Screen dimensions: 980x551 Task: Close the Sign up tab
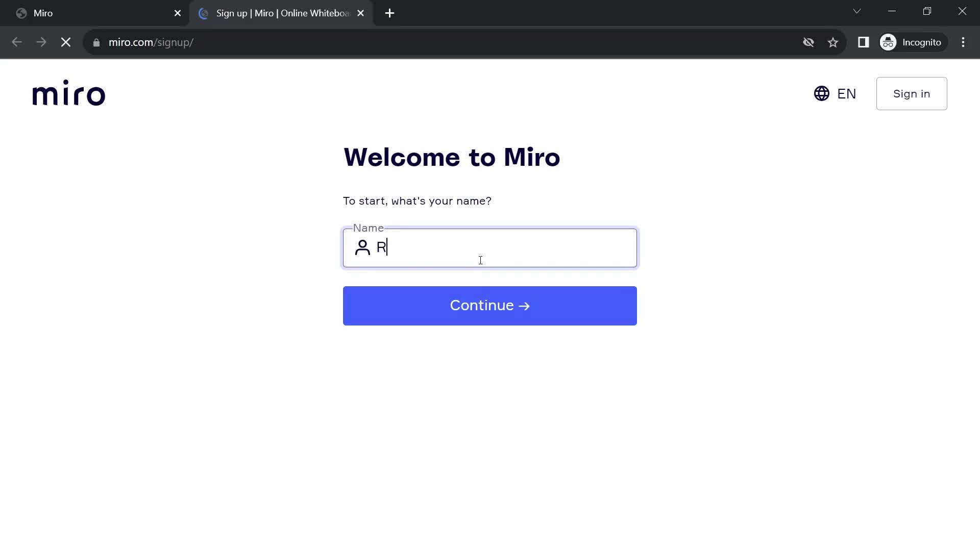(360, 13)
